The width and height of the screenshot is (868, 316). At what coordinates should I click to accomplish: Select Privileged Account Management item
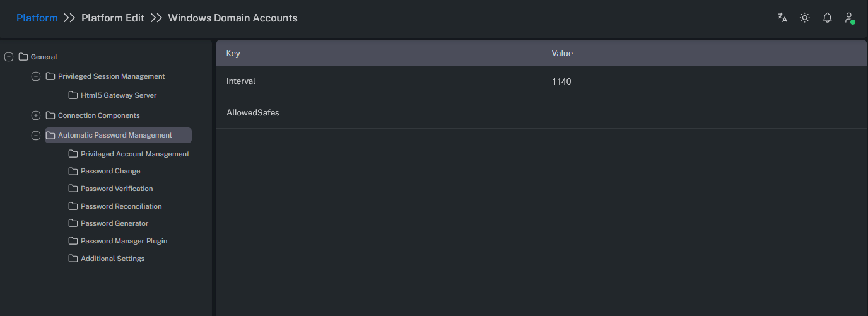click(135, 154)
